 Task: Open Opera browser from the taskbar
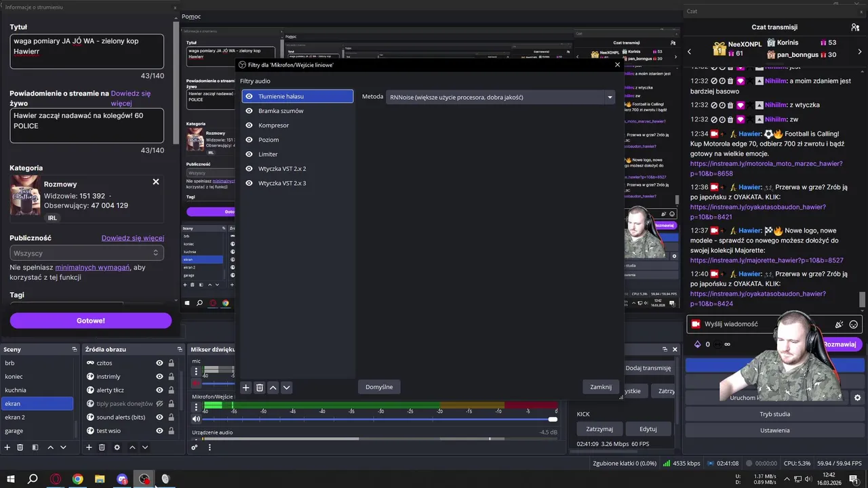pyautogui.click(x=56, y=479)
